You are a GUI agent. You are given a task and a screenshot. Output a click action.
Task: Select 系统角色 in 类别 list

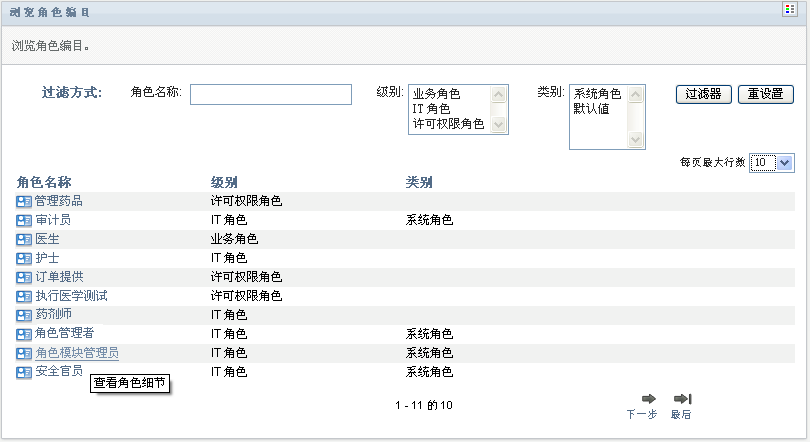point(597,94)
